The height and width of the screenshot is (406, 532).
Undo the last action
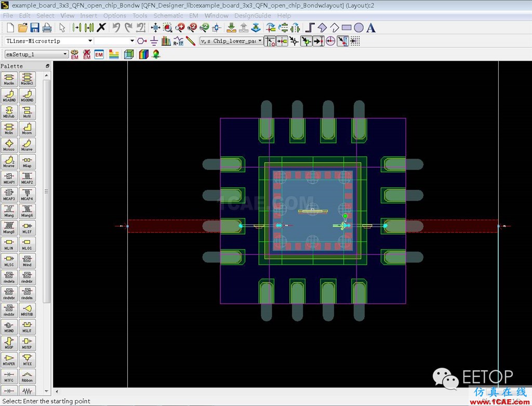pyautogui.click(x=116, y=28)
